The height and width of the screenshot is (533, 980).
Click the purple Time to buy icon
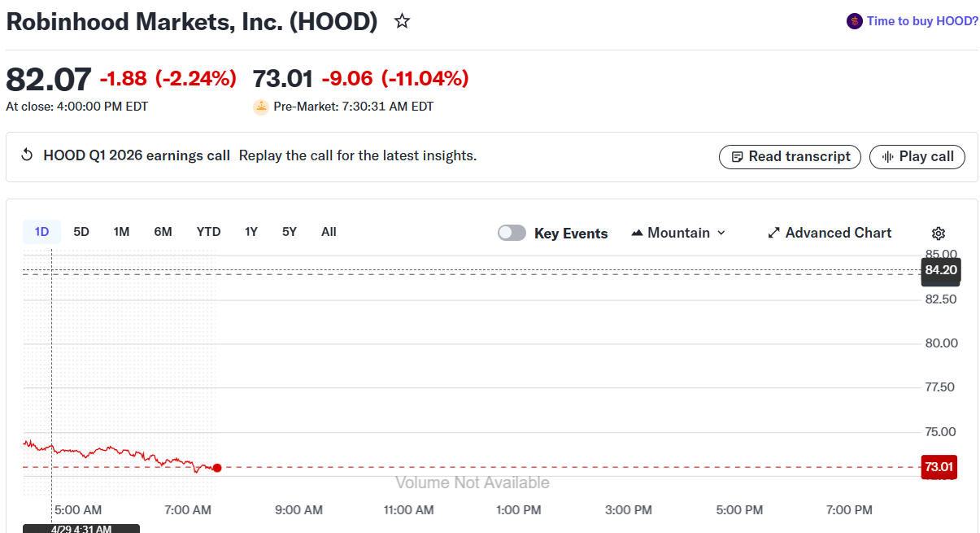854,21
